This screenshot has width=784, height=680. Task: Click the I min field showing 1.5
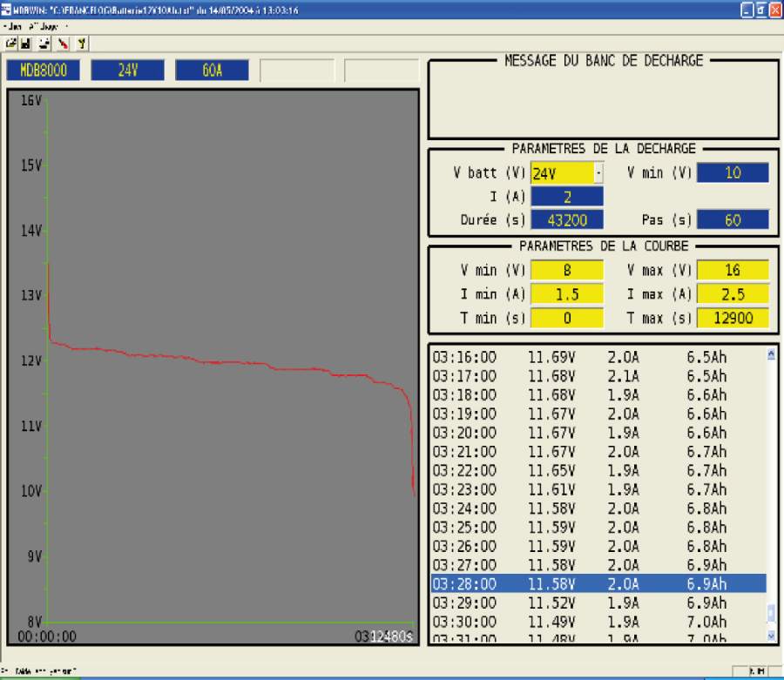point(567,294)
